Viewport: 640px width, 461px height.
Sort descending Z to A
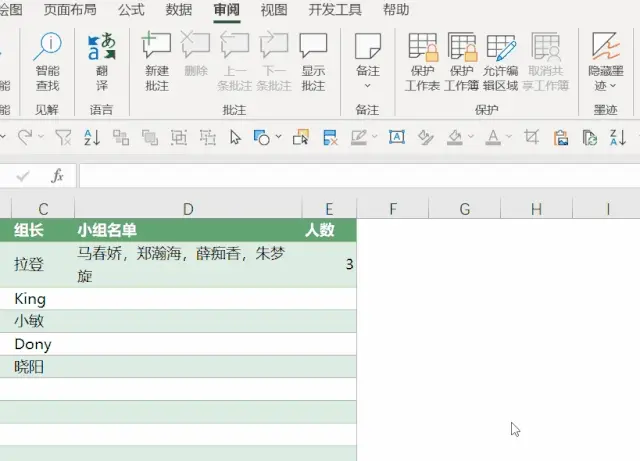[x=618, y=138]
